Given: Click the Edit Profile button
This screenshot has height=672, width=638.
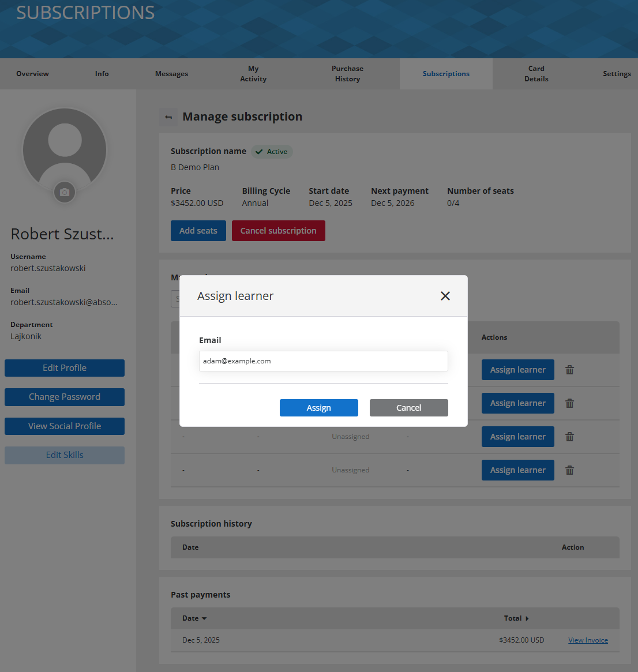Looking at the screenshot, I should [x=65, y=367].
